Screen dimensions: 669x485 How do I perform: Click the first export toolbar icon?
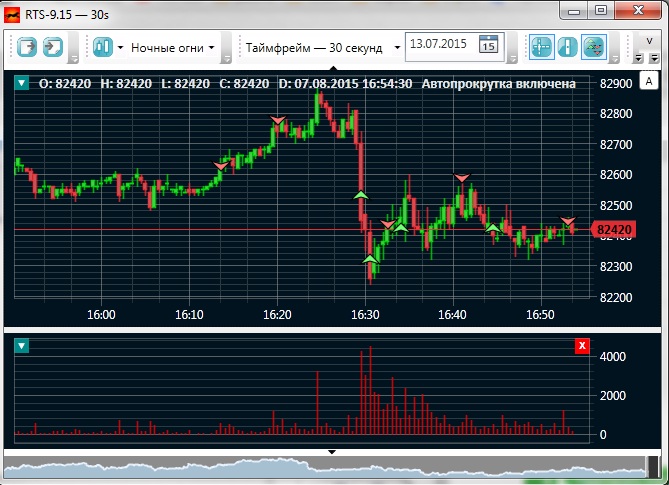26,47
